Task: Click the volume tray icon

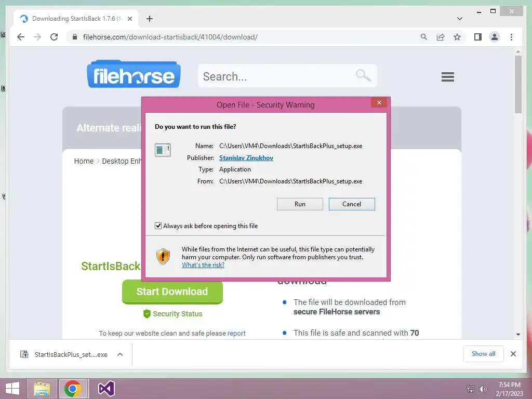Action: coord(483,389)
